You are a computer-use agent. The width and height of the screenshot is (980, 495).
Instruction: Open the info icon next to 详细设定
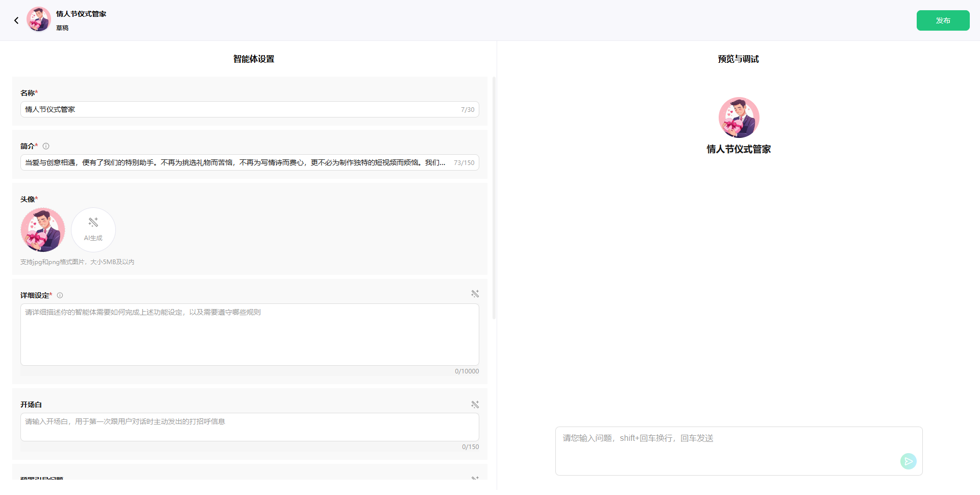pos(60,295)
